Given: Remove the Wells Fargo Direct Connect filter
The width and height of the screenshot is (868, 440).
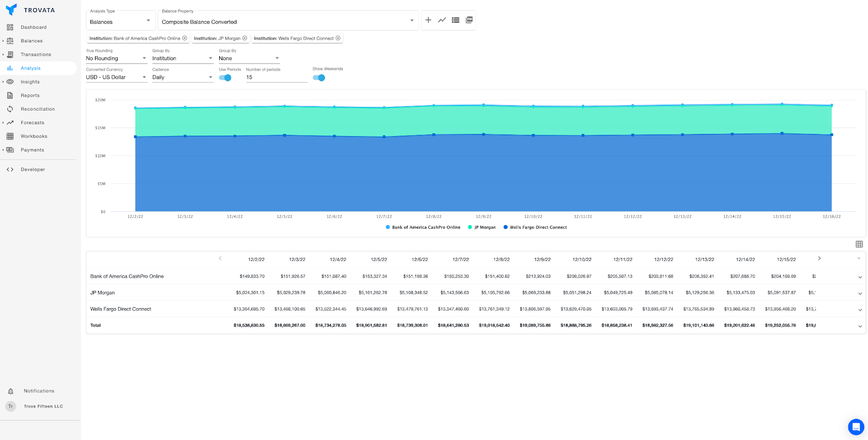Looking at the screenshot, I should coord(338,38).
